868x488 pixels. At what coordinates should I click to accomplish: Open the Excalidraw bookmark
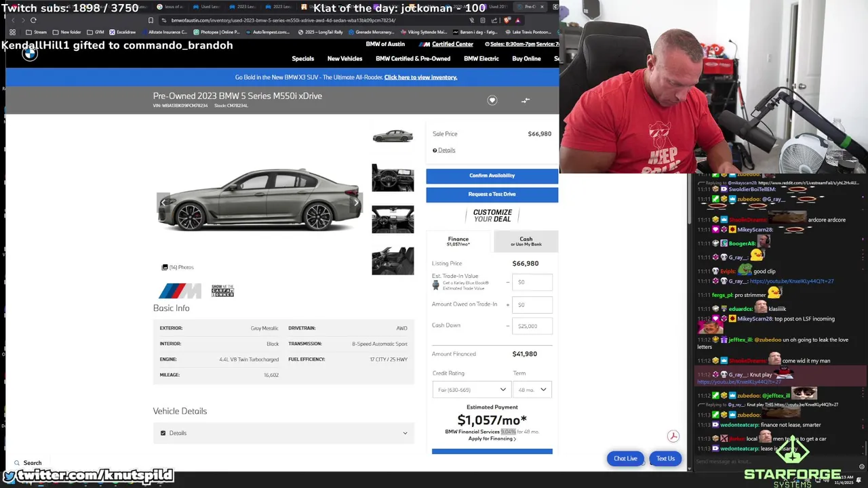tap(122, 32)
